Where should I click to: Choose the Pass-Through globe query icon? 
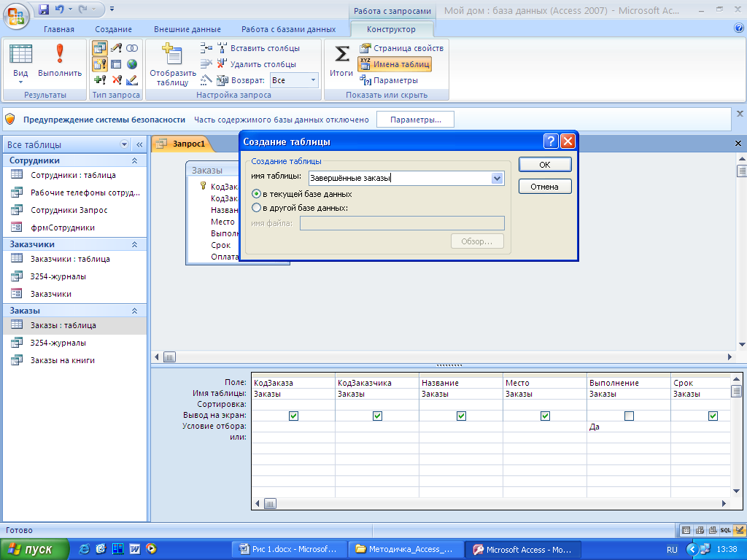(x=132, y=64)
